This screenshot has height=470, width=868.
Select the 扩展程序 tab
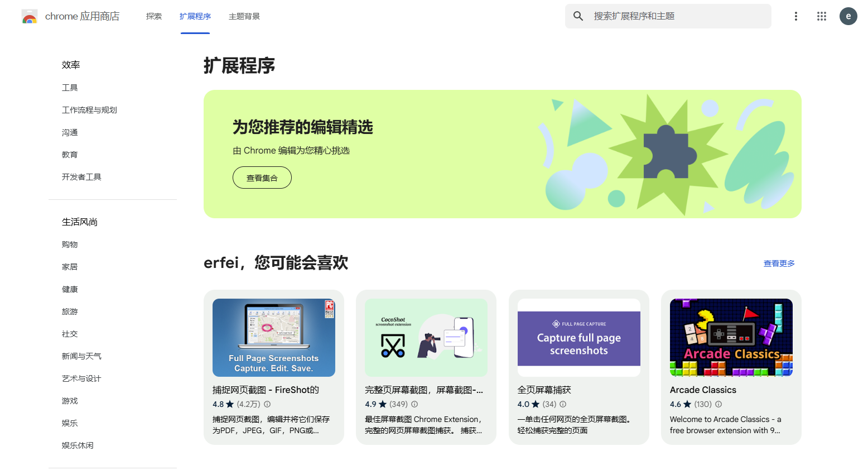(x=195, y=16)
